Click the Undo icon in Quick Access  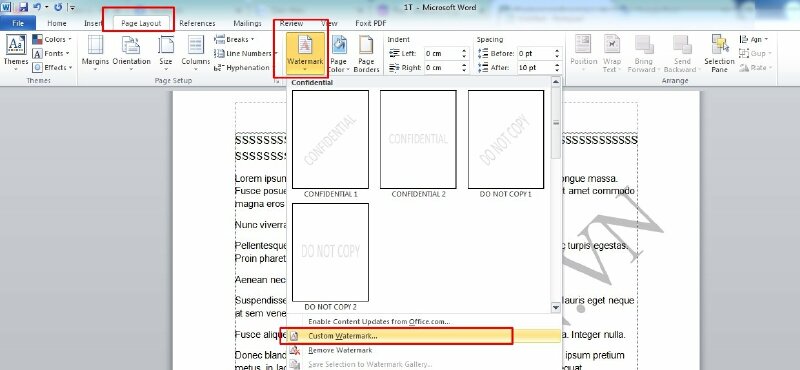[36, 7]
